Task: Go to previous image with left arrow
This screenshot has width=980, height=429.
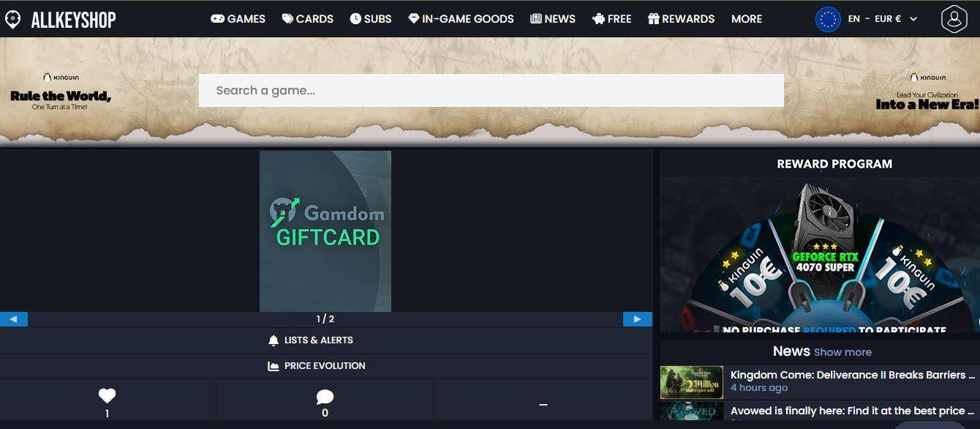Action: (13, 319)
